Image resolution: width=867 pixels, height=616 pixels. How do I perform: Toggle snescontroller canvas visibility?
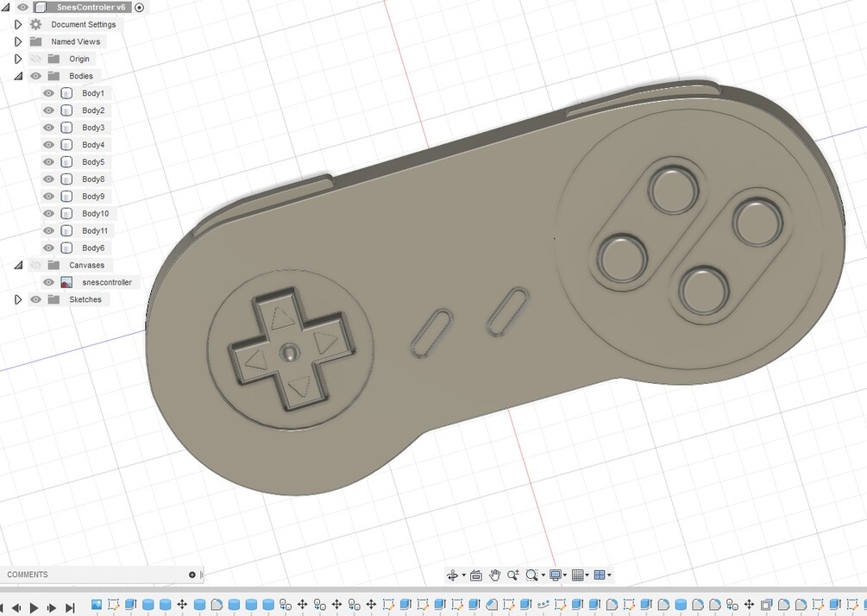click(48, 282)
